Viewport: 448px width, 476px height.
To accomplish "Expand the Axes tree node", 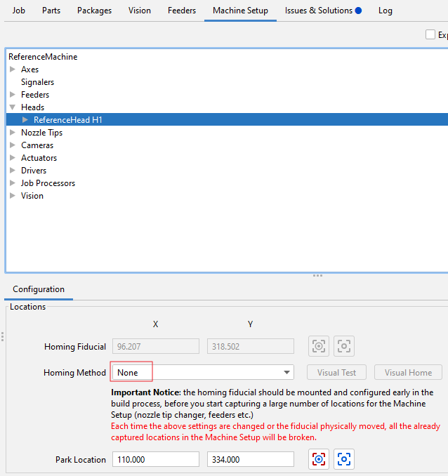I will tap(13, 70).
